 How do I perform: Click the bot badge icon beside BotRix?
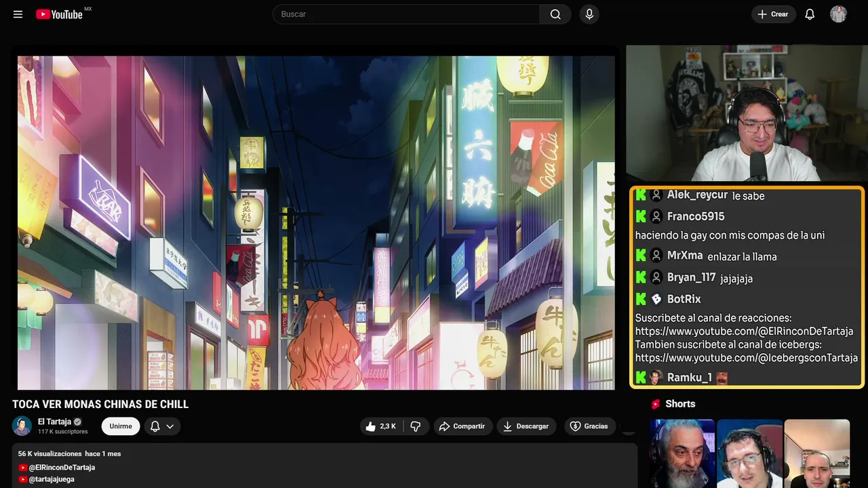[656, 299]
